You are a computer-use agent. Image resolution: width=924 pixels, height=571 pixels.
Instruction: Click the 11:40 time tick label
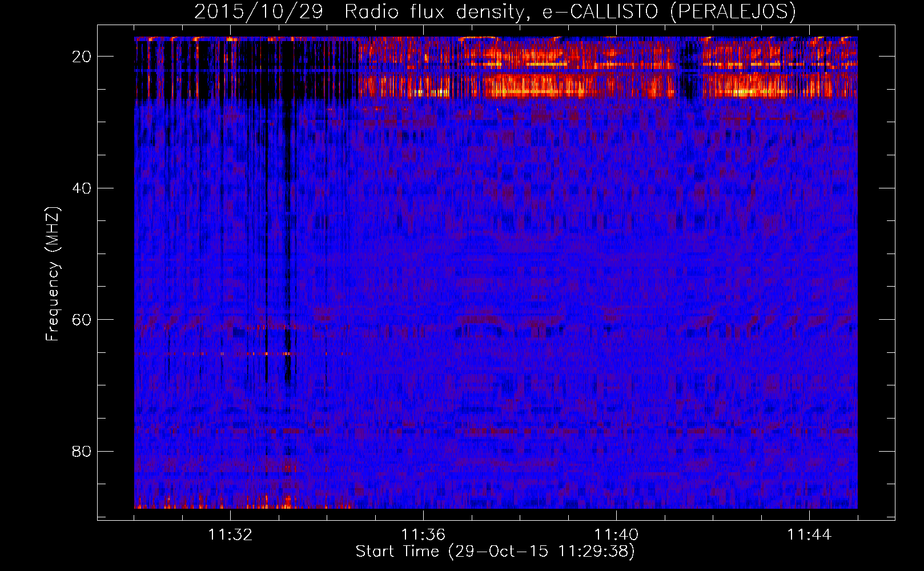[x=616, y=534]
